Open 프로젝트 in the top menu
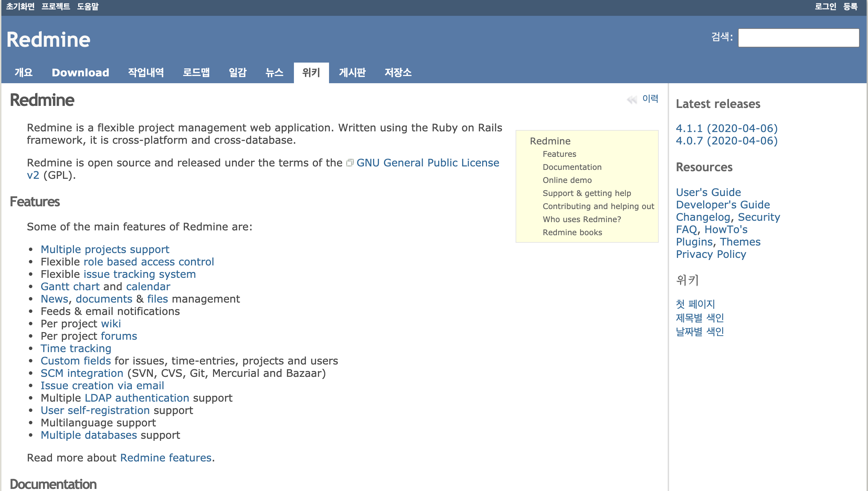Viewport: 868px width, 491px height. 56,7
